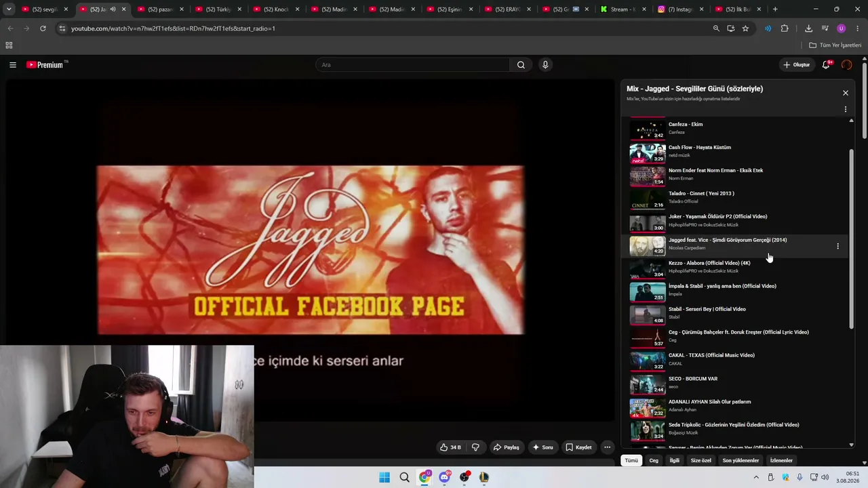Open the Mix playlist options menu
The height and width of the screenshot is (488, 868).
coord(846,109)
